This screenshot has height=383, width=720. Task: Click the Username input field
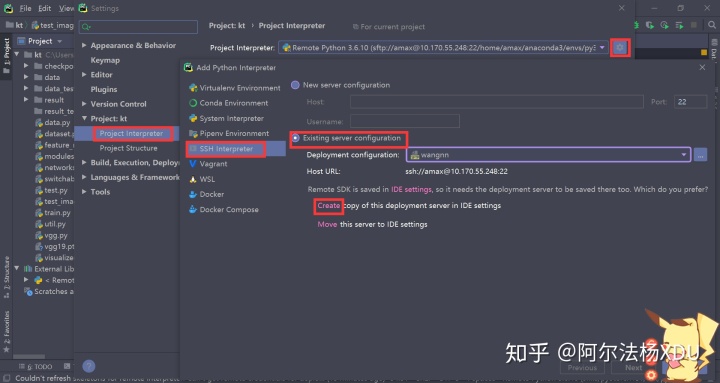405,121
